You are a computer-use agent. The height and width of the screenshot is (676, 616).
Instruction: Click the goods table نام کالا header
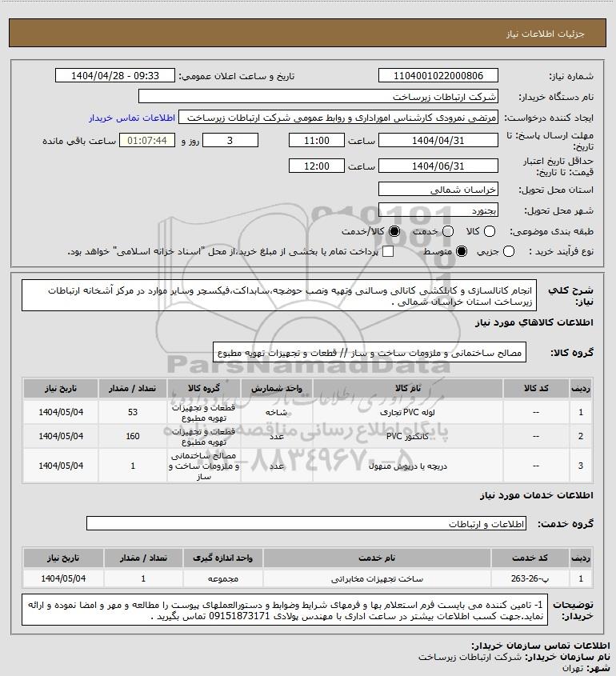(408, 389)
